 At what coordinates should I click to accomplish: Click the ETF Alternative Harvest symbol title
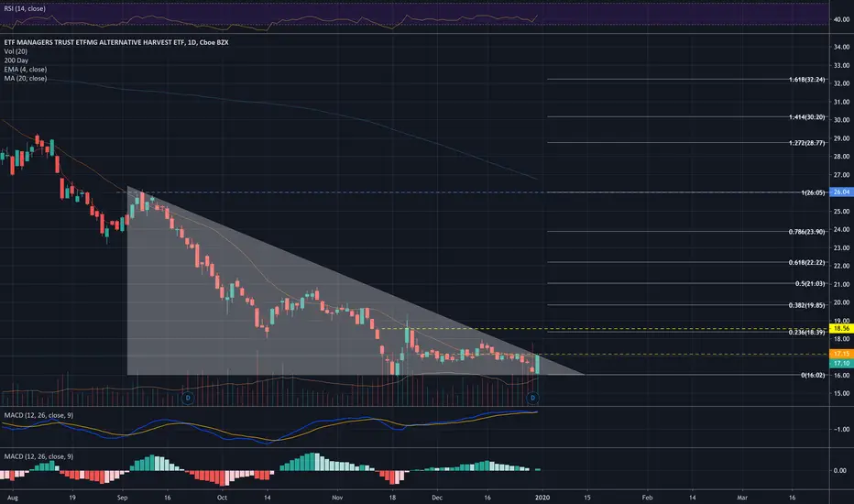tap(116, 42)
